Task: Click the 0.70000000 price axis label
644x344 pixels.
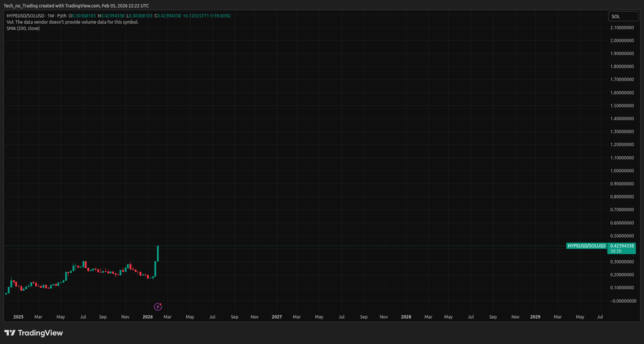Action: tap(623, 210)
